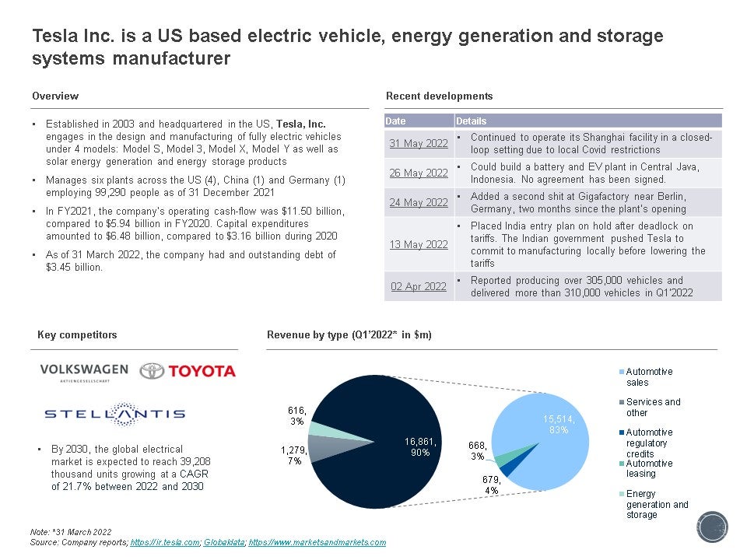Click the 26 May 2022 date link
This screenshot has width=747, height=560.
(419, 173)
